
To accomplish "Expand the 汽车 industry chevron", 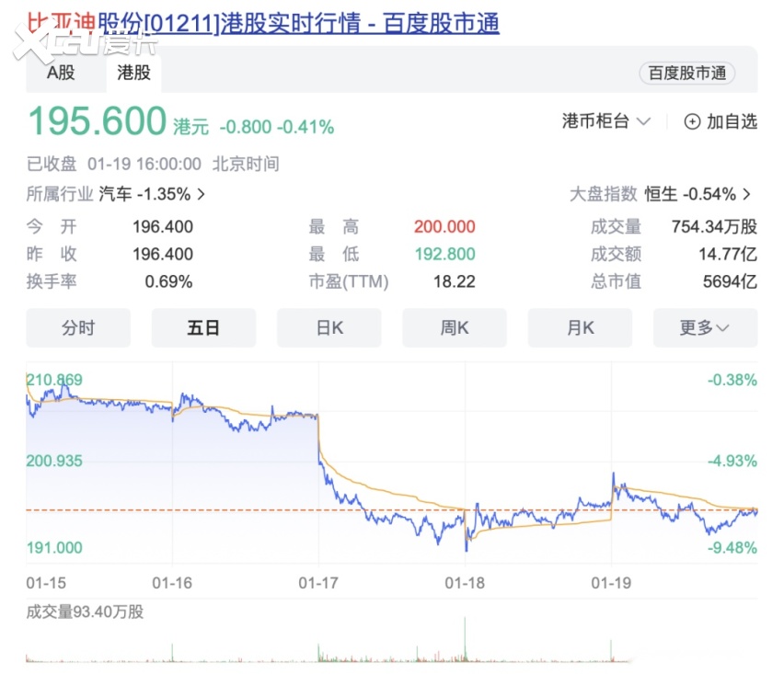I will pos(202,195).
